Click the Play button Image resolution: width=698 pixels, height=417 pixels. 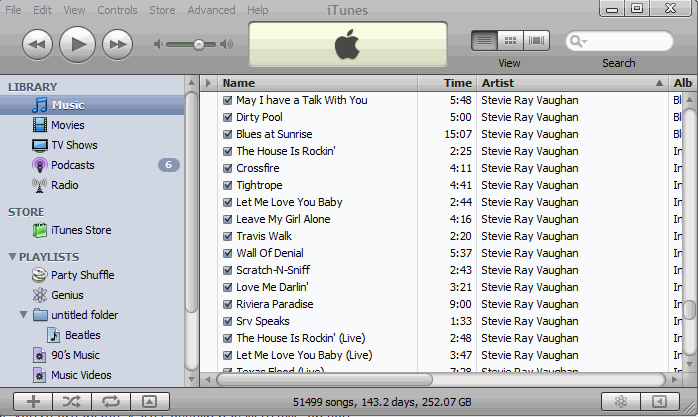click(77, 43)
